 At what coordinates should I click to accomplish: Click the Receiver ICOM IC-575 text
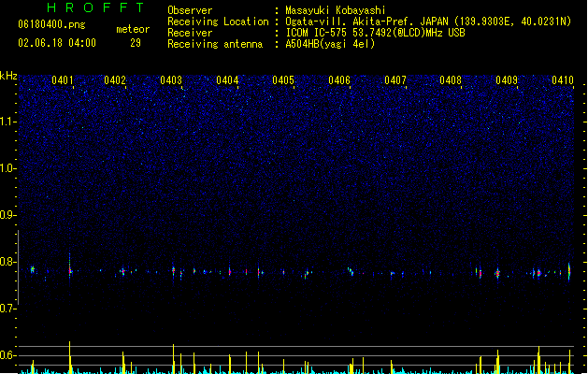click(x=375, y=33)
